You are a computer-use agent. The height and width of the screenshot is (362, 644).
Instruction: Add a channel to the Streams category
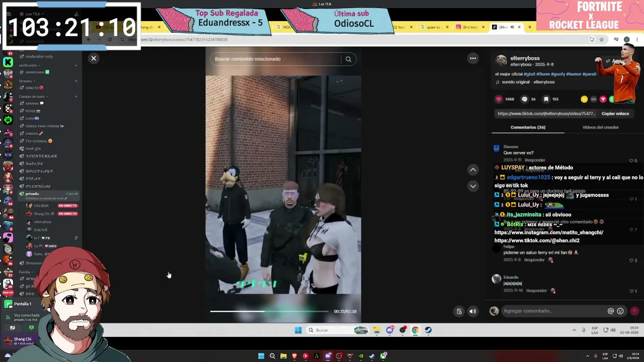click(76, 81)
